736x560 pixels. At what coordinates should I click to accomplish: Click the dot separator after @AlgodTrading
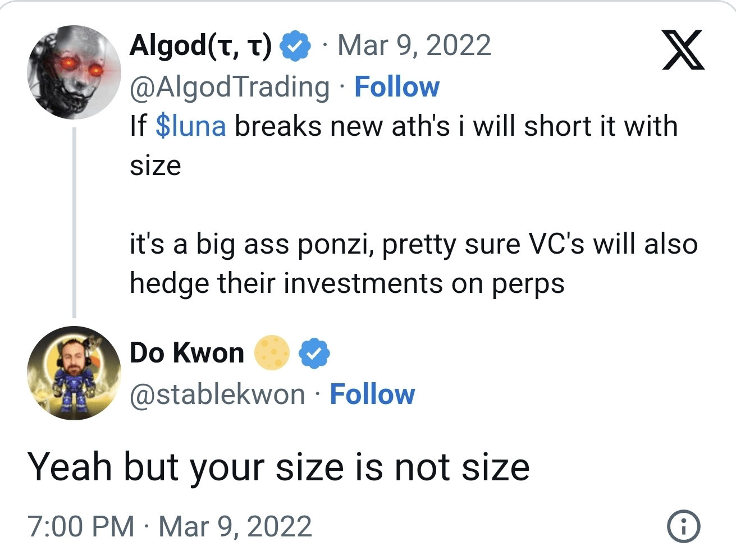pyautogui.click(x=341, y=86)
